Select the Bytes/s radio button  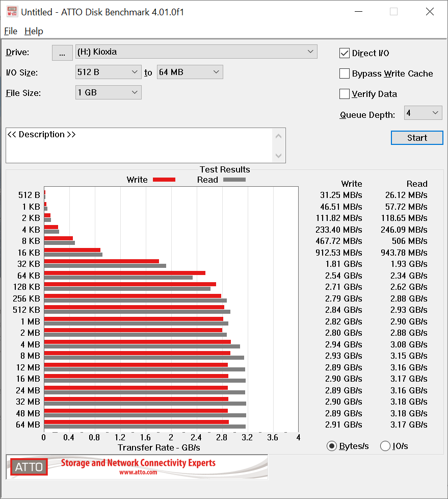pos(332,446)
